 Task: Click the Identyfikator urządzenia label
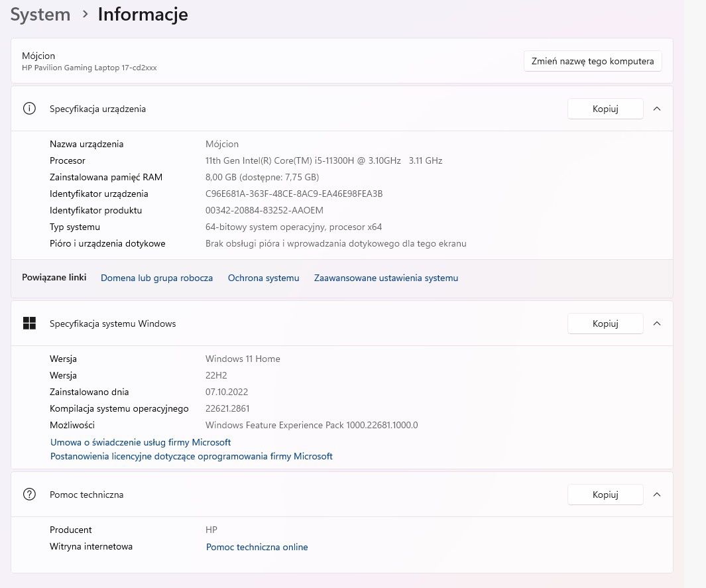coord(99,194)
